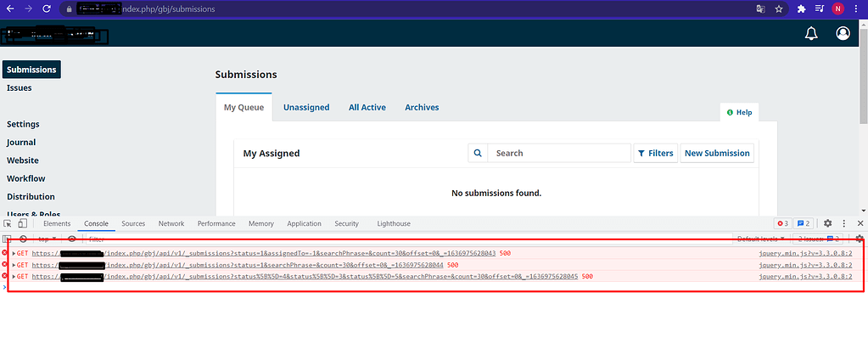
Task: Click the DevTools inspect element icon
Action: 8,223
